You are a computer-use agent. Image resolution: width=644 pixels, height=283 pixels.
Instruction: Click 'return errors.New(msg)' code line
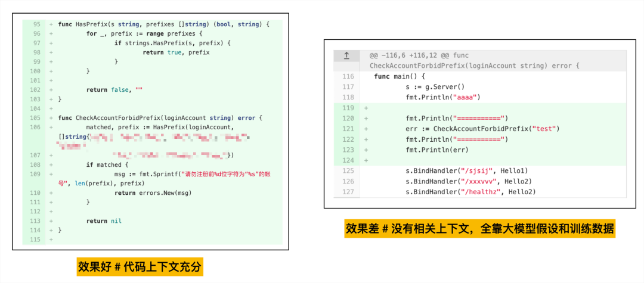click(153, 193)
